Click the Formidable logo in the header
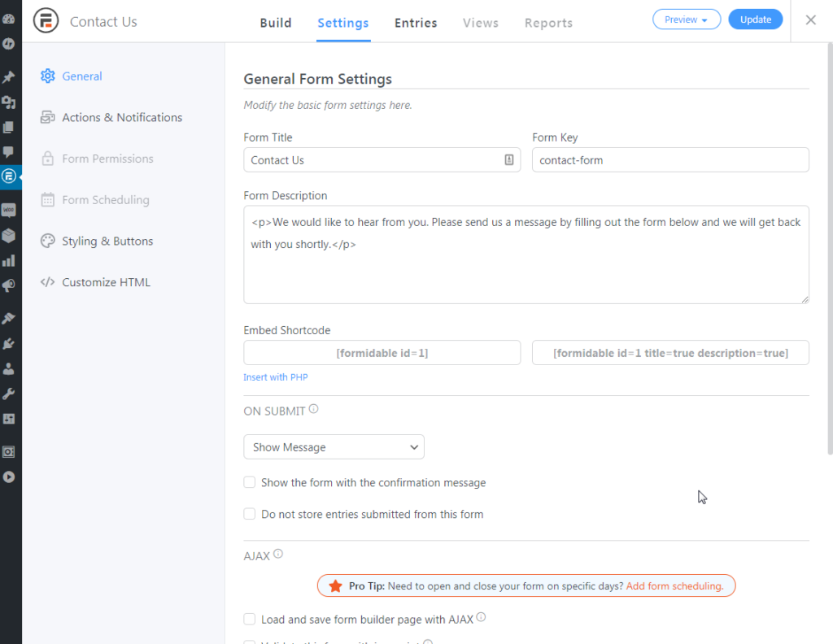 click(x=46, y=21)
